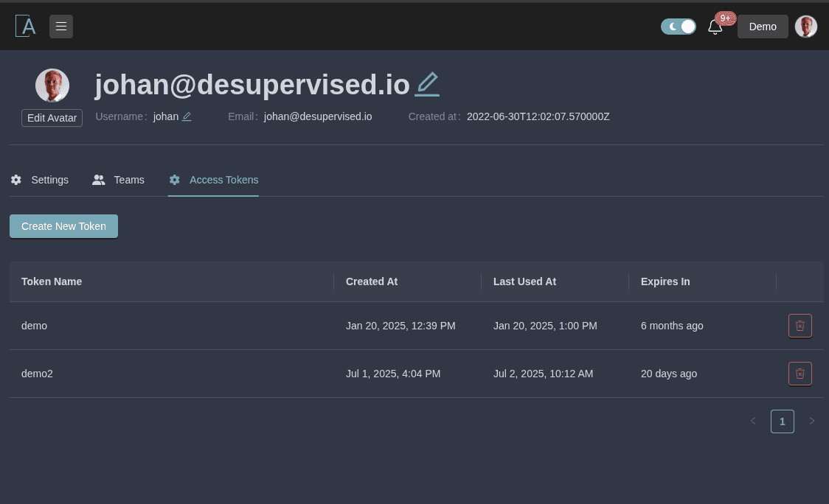829x504 pixels.
Task: Click the large profile avatar picture
Action: (52, 85)
